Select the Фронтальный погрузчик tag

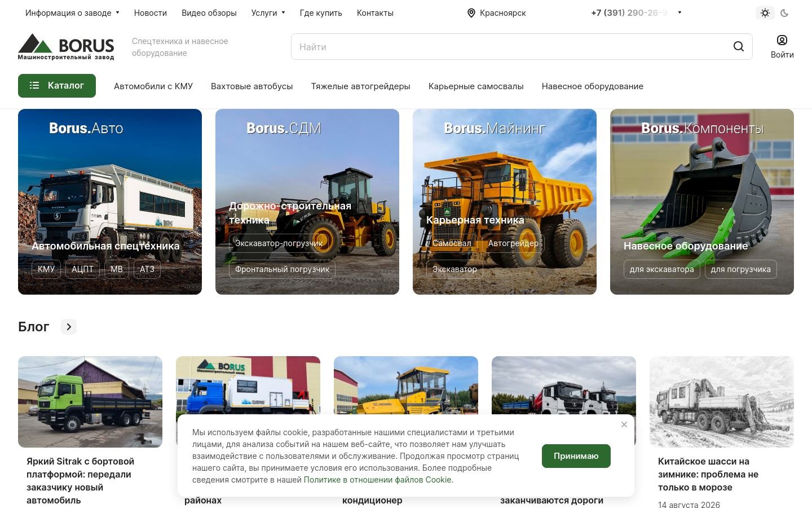282,269
